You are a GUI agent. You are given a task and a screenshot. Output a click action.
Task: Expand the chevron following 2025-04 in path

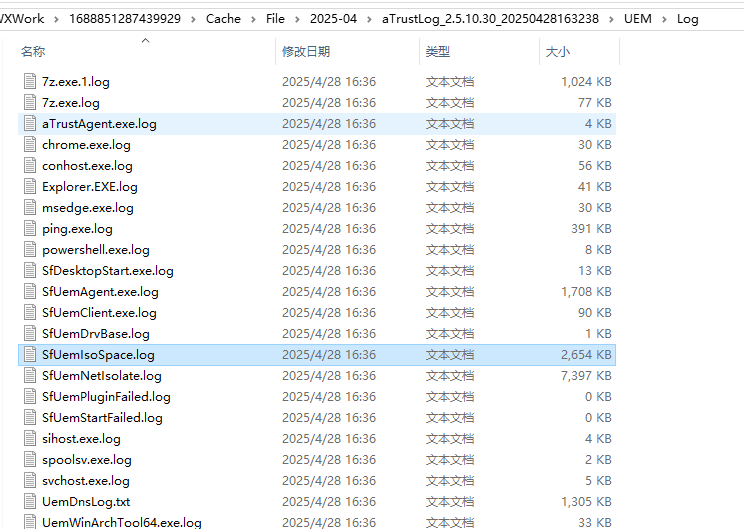coord(370,19)
